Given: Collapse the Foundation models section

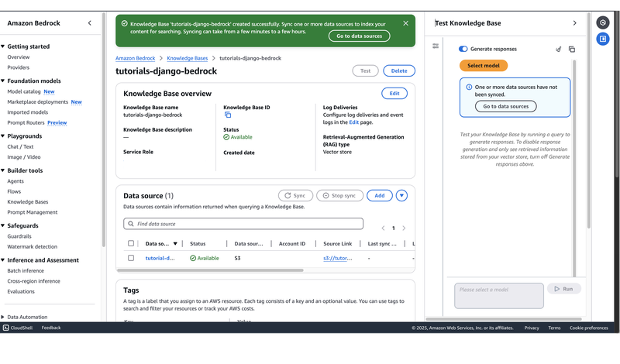Looking at the screenshot, I should tap(3, 81).
